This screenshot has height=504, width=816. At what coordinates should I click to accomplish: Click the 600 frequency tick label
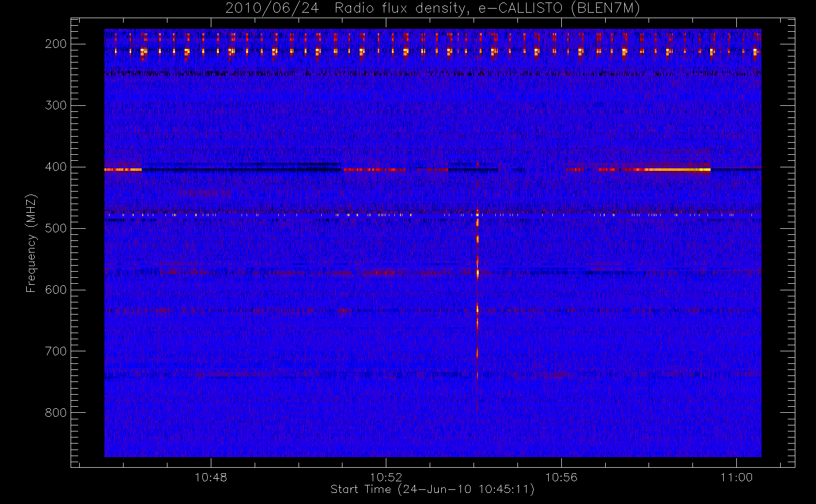[56, 290]
